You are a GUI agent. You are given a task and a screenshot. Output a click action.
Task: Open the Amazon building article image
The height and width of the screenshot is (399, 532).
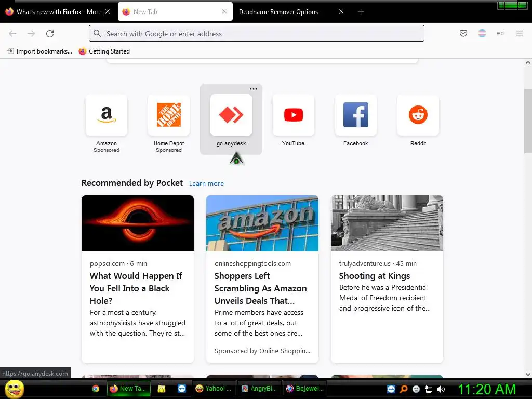(x=262, y=223)
